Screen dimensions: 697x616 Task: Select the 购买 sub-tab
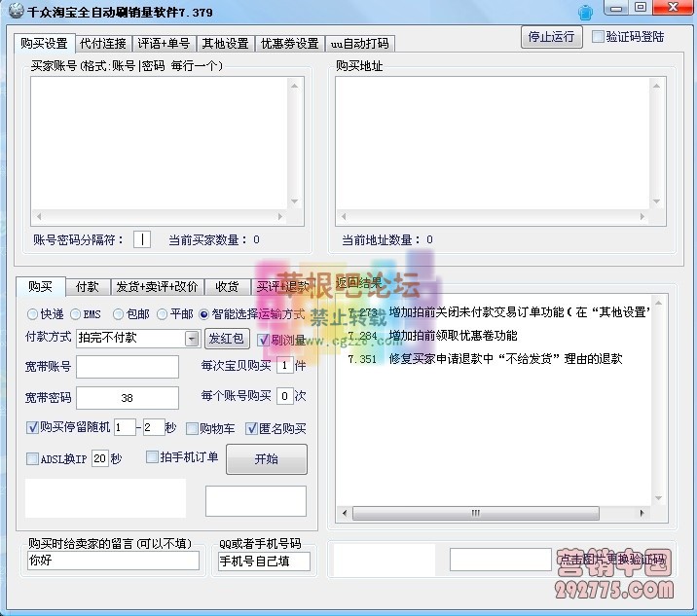[x=41, y=286]
